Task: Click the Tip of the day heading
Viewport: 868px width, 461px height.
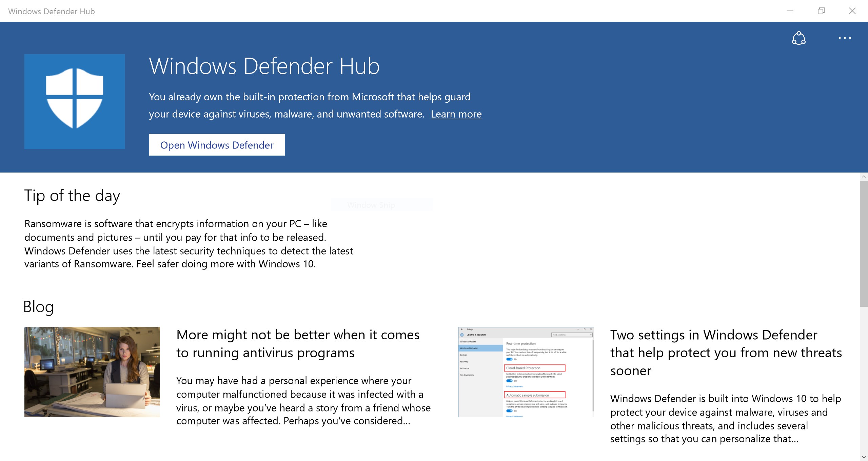Action: [x=72, y=196]
